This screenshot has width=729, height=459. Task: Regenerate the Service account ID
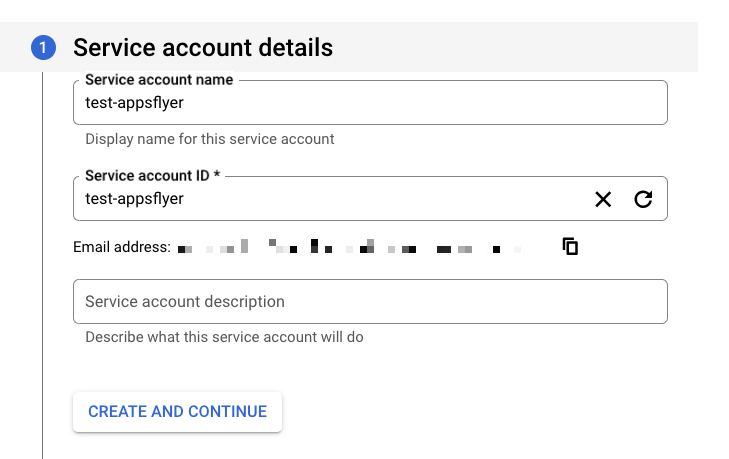[643, 199]
